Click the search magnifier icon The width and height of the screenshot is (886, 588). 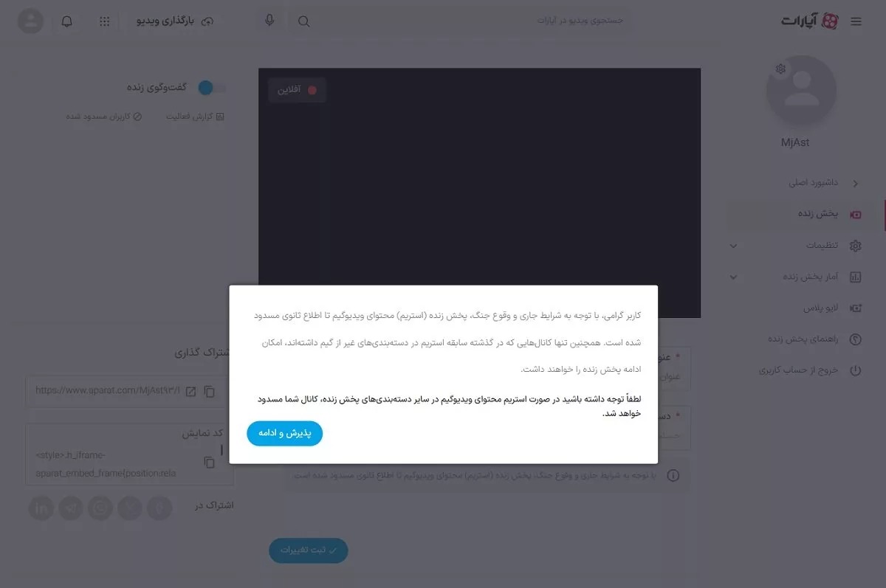pyautogui.click(x=303, y=21)
